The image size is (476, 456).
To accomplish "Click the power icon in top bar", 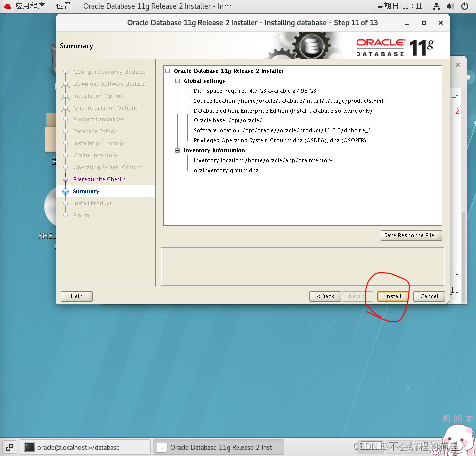I will click(465, 6).
